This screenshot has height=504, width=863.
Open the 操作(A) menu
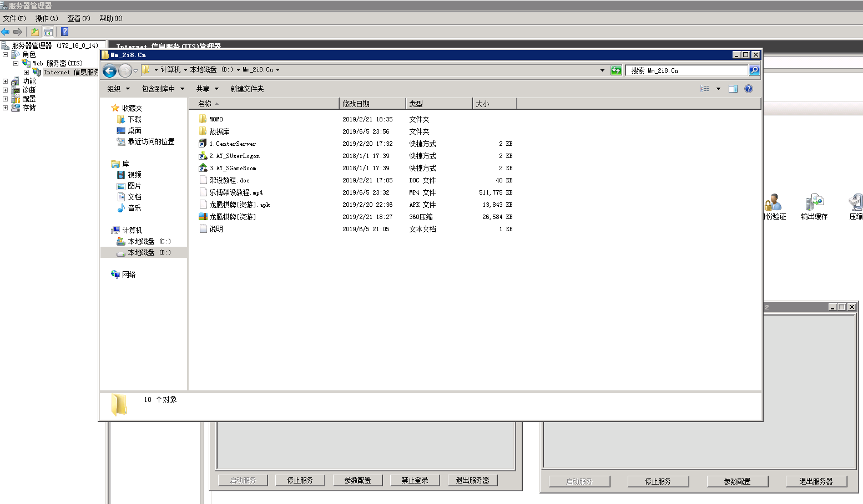pyautogui.click(x=47, y=18)
